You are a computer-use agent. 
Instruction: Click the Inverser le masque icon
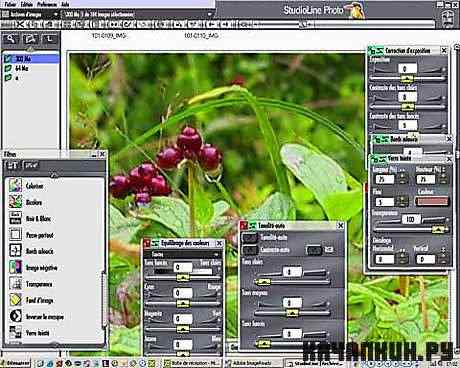click(x=15, y=316)
